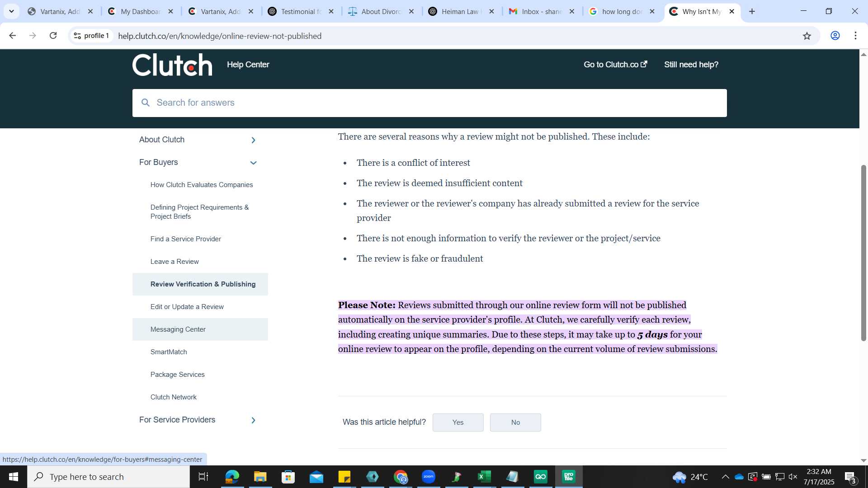
Task: Click the 'Search for answers' field
Action: click(429, 103)
